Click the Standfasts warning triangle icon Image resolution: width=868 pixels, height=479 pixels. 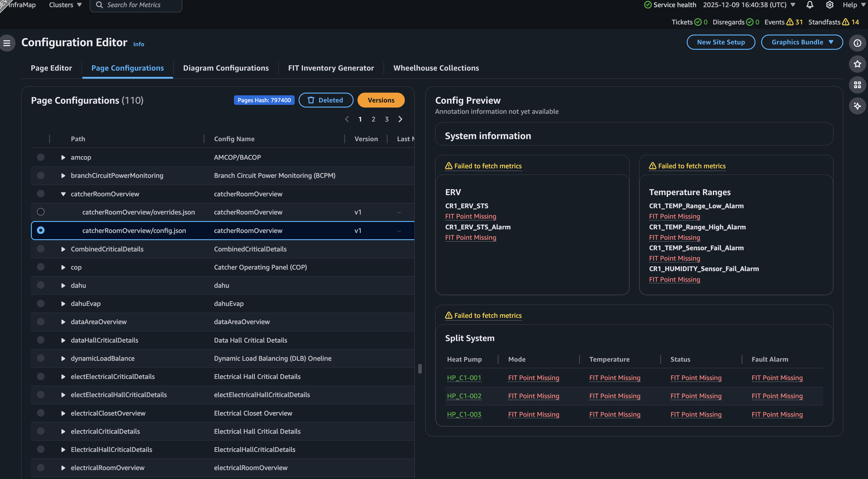click(845, 22)
